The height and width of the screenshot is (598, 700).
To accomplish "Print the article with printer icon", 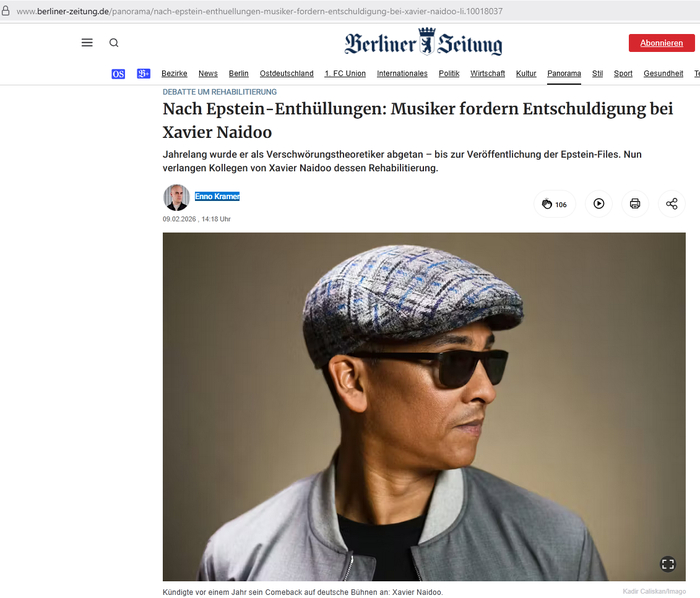I will tap(634, 204).
